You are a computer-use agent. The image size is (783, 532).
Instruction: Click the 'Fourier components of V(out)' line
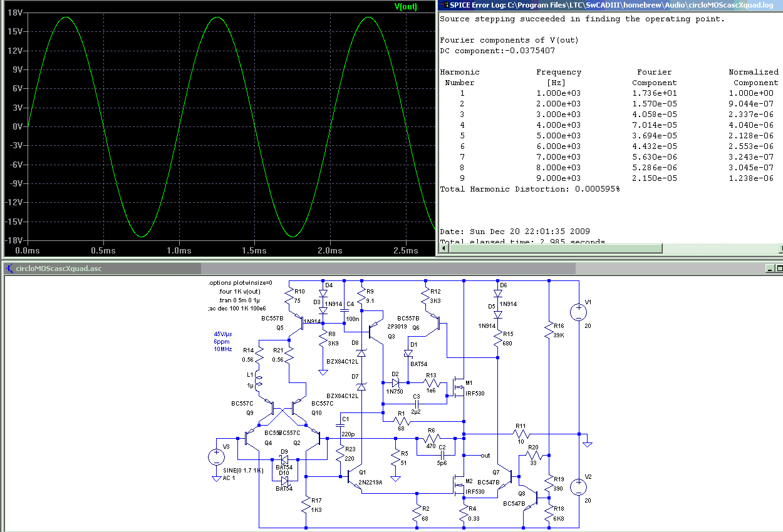click(509, 40)
